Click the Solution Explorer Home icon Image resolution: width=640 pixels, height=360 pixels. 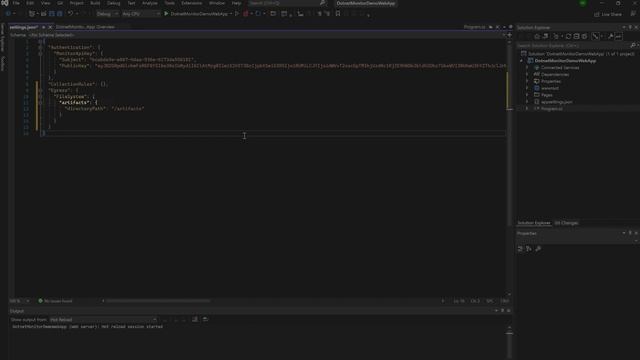[x=537, y=36]
